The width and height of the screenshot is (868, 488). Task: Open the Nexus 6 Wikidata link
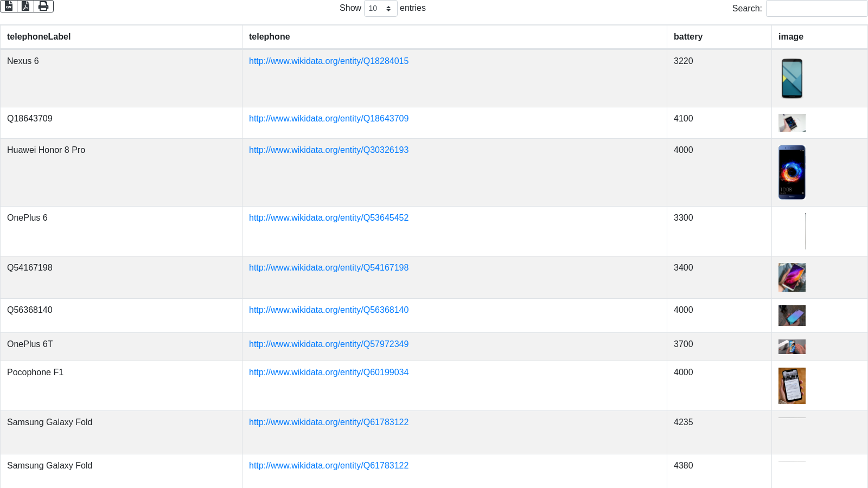tap(328, 61)
